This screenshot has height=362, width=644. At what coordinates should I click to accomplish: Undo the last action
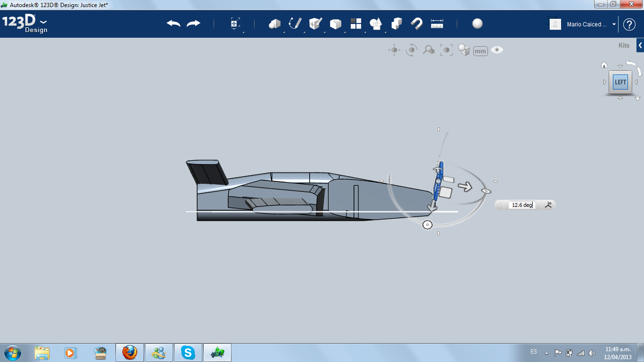pyautogui.click(x=173, y=24)
